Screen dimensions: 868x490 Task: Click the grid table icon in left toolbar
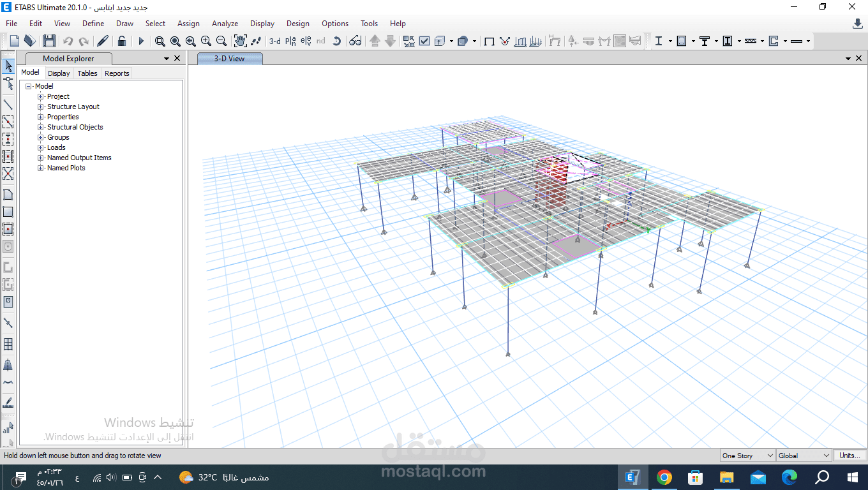tap(8, 345)
